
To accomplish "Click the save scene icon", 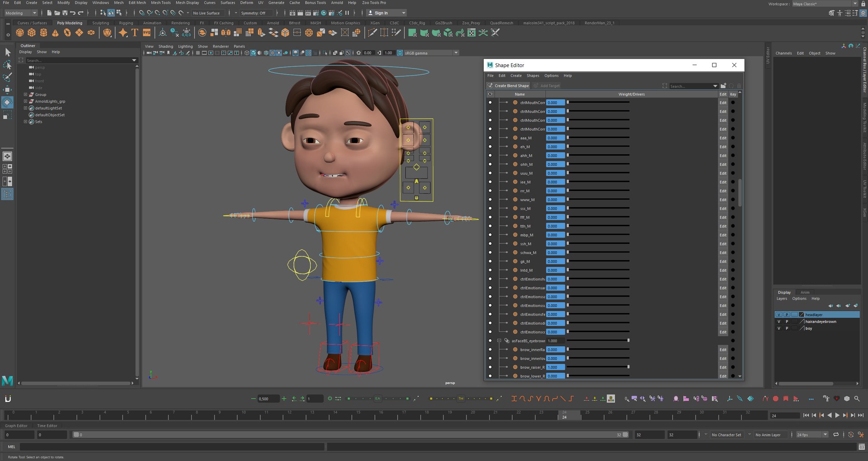I will (x=65, y=13).
